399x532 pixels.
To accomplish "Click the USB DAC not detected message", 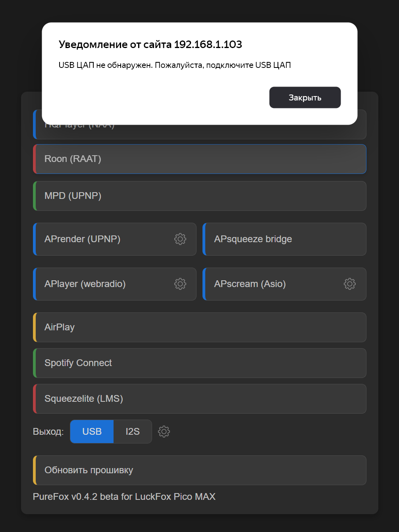I will [x=175, y=65].
